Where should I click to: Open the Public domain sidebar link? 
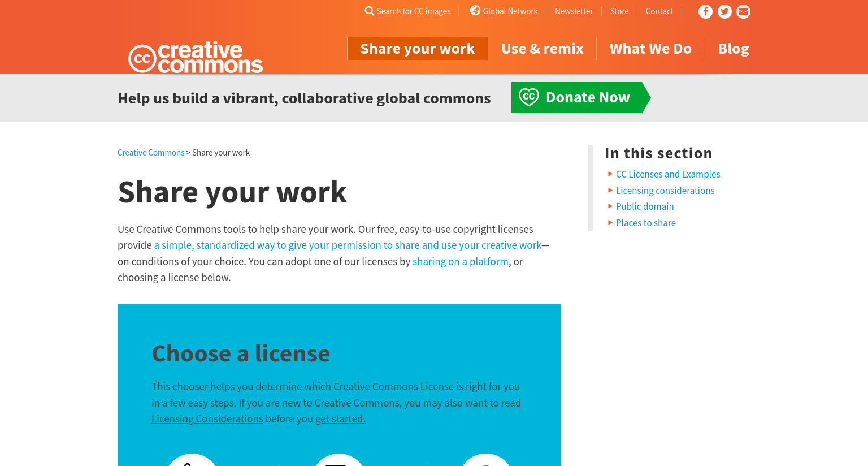click(x=645, y=206)
